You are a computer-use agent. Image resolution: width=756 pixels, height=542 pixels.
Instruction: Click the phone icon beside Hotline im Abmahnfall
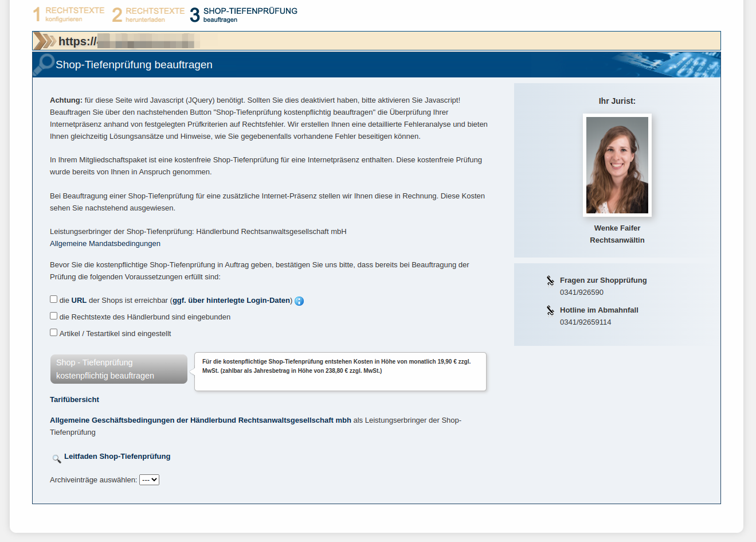[x=550, y=310]
